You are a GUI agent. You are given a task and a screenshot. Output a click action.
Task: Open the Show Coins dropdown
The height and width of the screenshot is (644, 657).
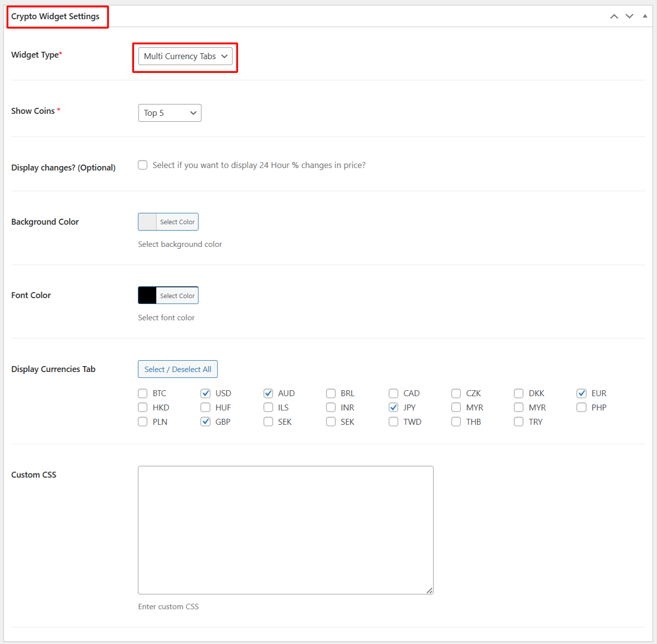[170, 113]
